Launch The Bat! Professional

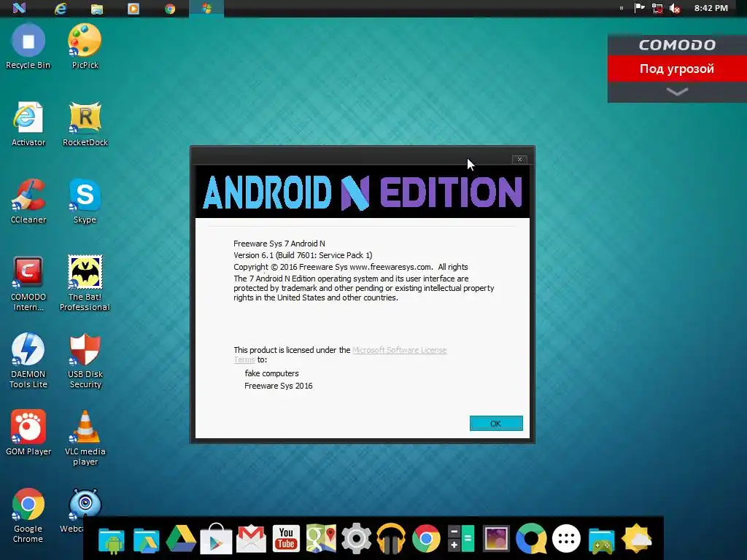tap(85, 284)
